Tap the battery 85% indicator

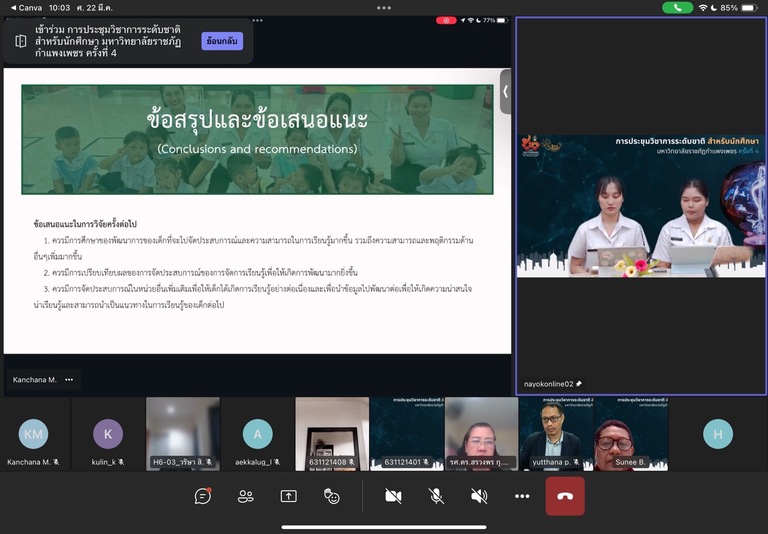739,8
